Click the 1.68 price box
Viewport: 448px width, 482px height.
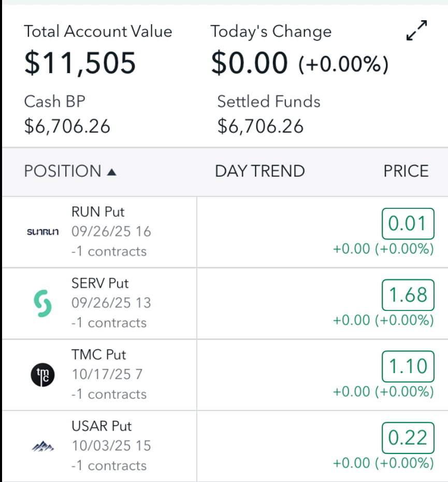point(407,295)
